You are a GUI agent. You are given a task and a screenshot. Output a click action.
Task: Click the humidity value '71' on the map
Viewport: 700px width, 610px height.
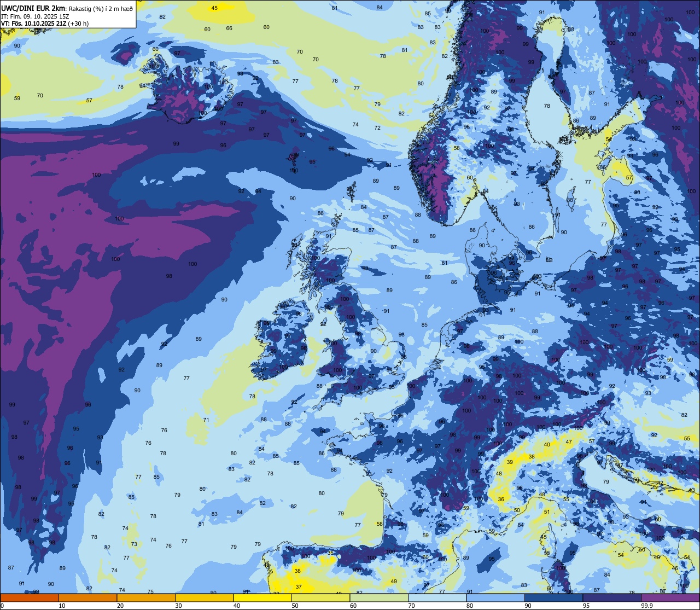[206, 420]
